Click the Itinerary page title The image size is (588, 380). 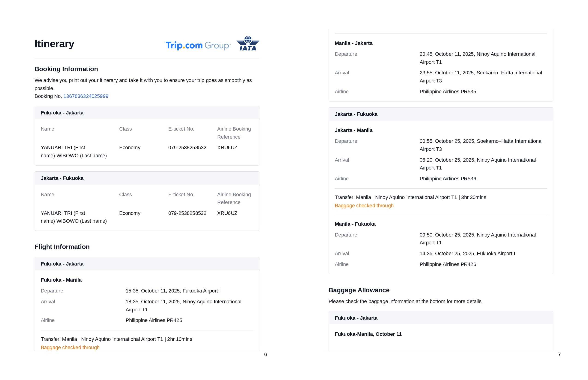tap(54, 44)
